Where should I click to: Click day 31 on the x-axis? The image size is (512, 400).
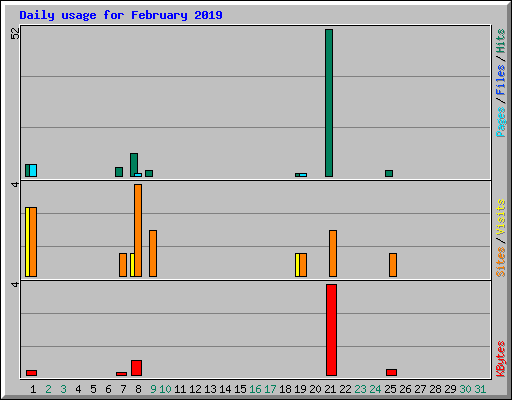pos(480,389)
